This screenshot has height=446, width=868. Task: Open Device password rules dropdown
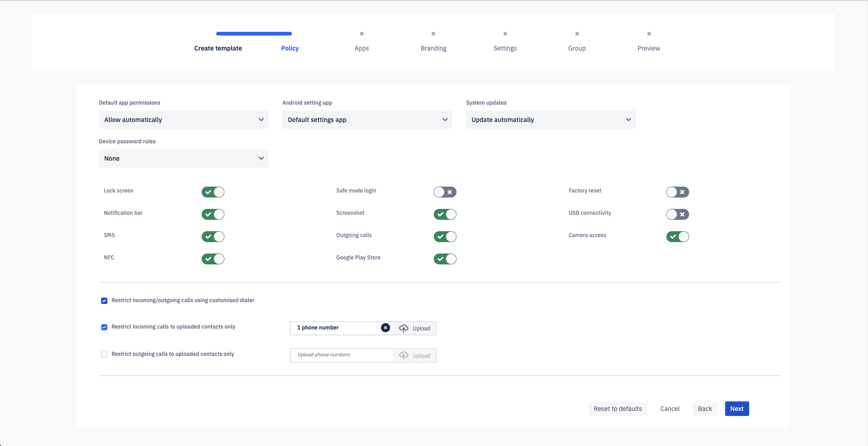click(183, 158)
